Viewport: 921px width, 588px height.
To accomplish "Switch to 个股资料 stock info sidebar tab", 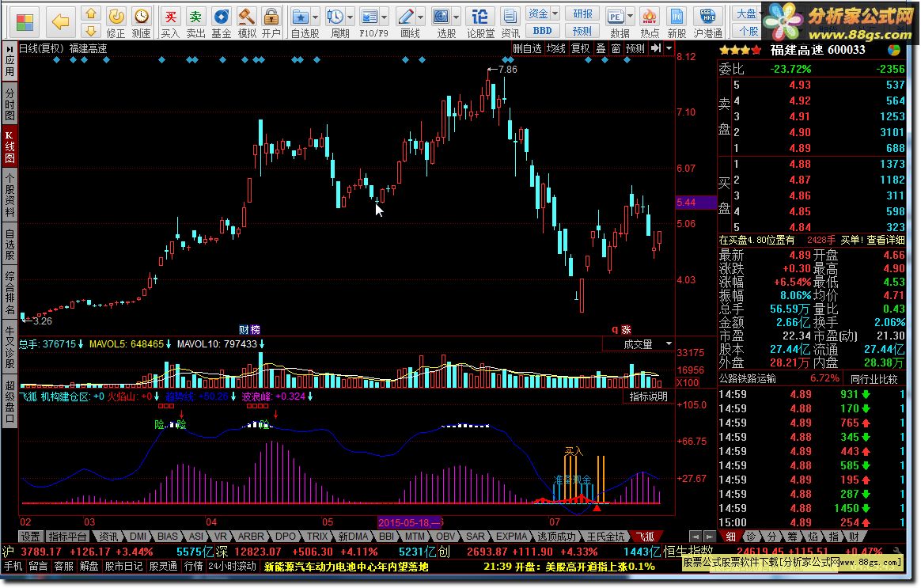I will pyautogui.click(x=9, y=195).
